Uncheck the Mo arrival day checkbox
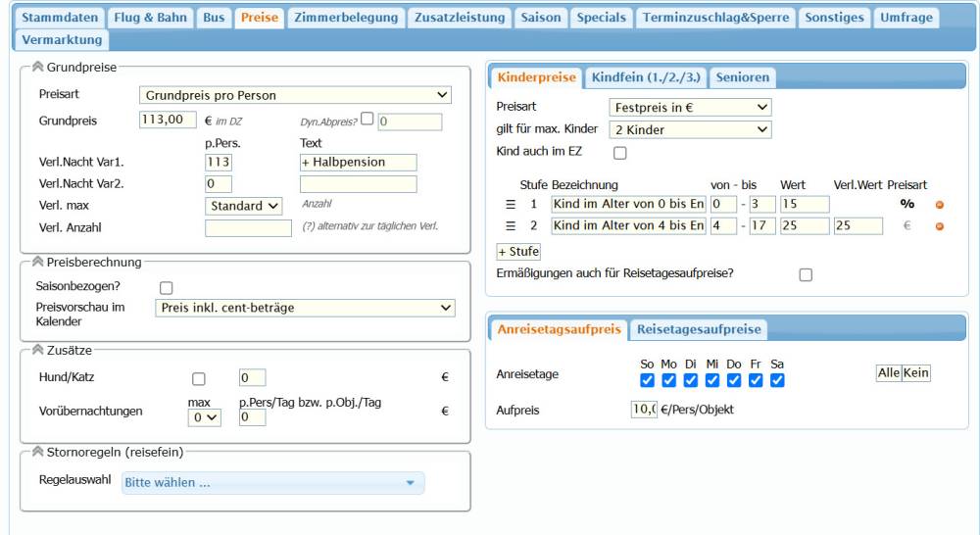The width and height of the screenshot is (980, 535). (668, 380)
